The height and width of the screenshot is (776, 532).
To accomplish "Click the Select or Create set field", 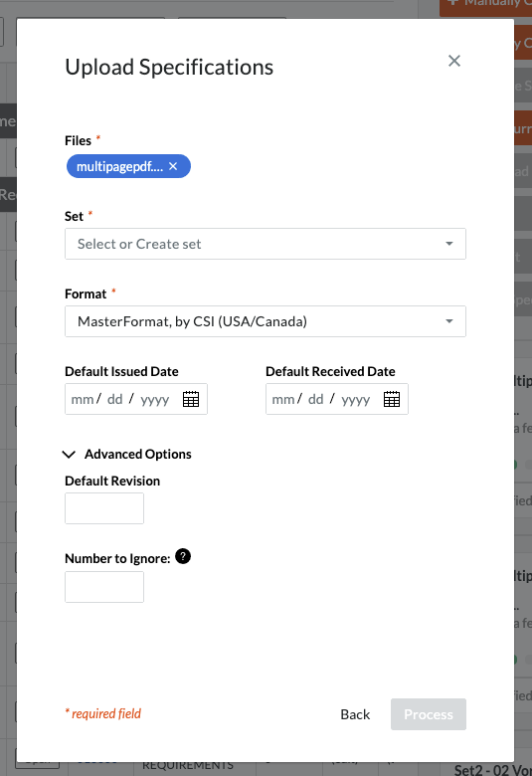I will tap(266, 244).
